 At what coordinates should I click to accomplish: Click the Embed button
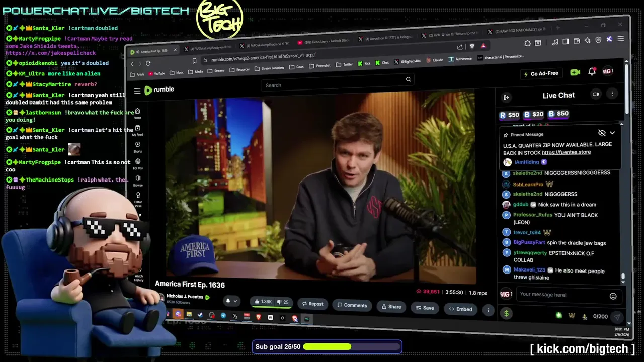[x=461, y=309]
